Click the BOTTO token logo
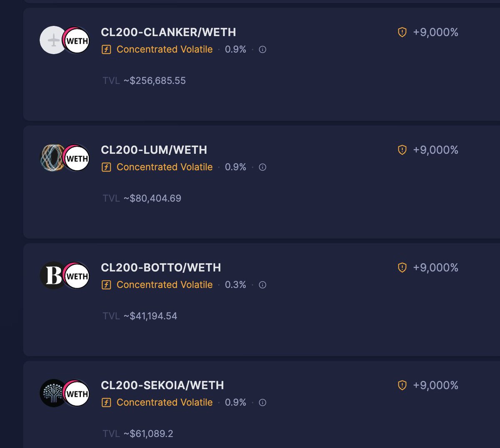This screenshot has width=500, height=448. (50, 276)
